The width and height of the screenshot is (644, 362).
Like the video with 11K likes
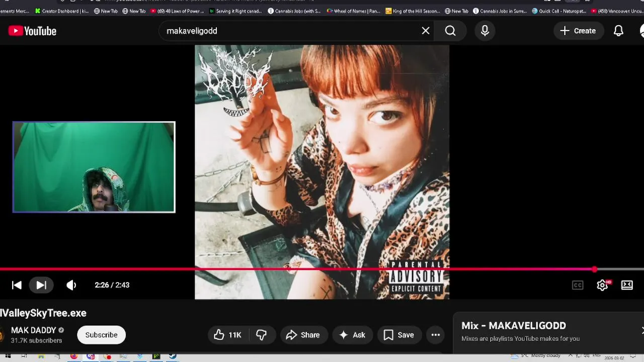click(x=228, y=335)
